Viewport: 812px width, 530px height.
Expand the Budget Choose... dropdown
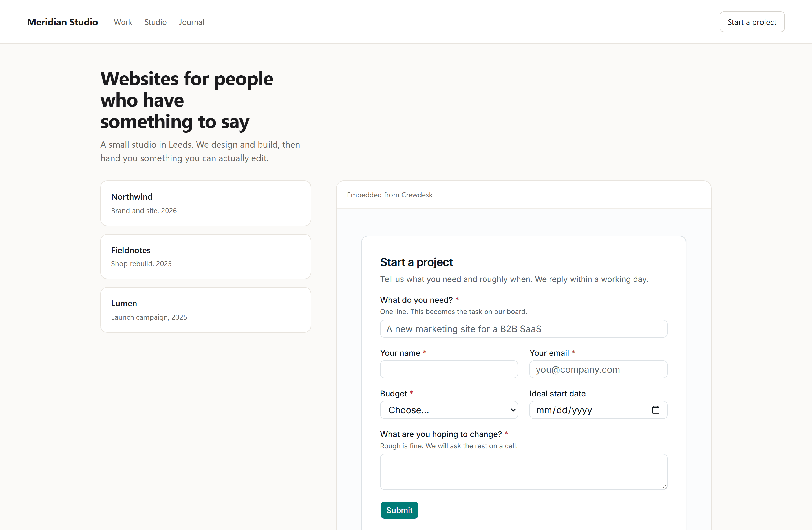pos(449,410)
